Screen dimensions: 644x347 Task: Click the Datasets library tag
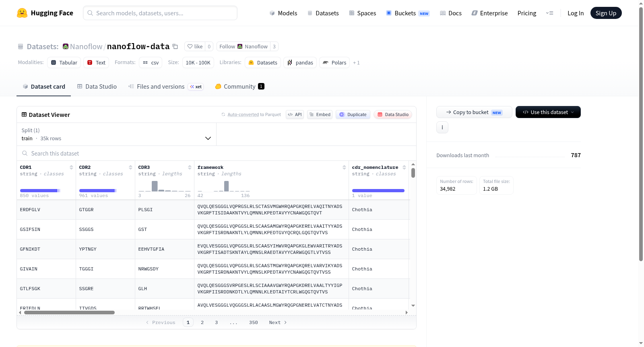click(x=263, y=62)
